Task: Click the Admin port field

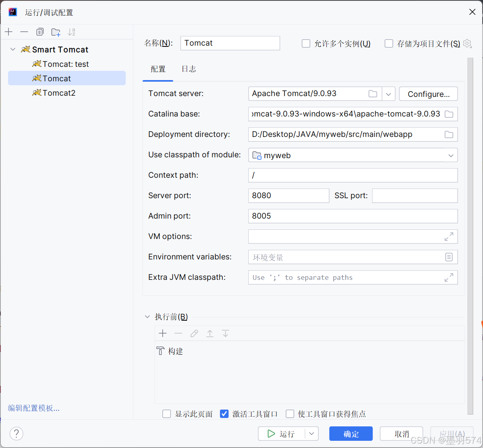Action: (353, 216)
